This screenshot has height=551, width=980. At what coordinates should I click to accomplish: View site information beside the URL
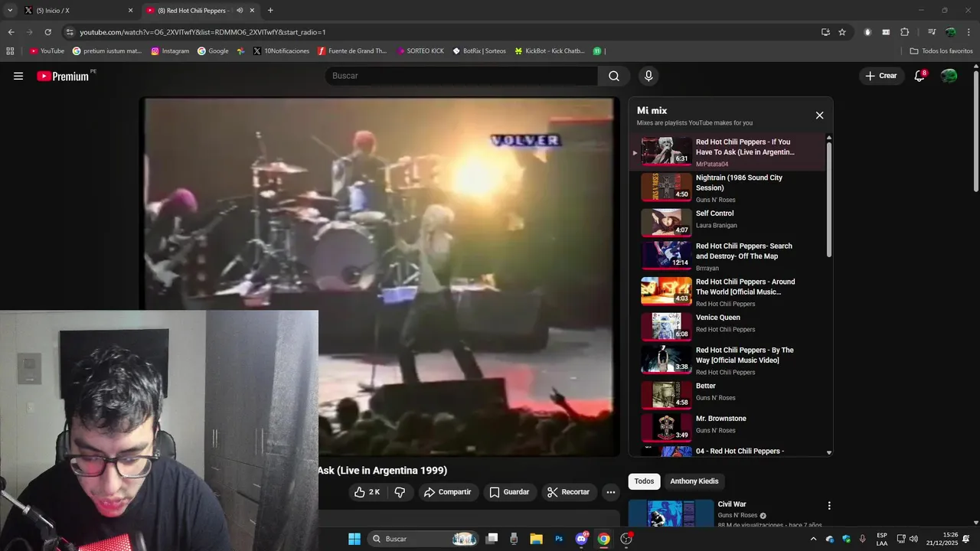point(70,32)
